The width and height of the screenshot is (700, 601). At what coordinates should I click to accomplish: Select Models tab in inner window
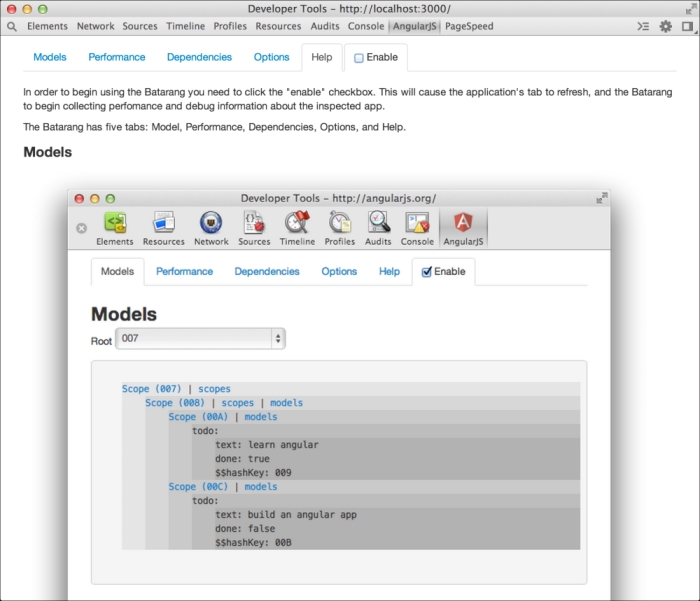[117, 271]
